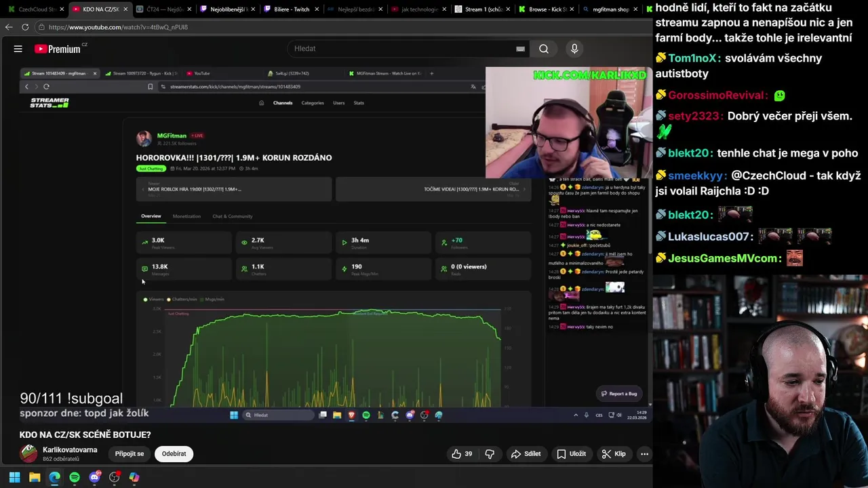
Task: Click the Odebírat subscribe button
Action: (x=174, y=454)
